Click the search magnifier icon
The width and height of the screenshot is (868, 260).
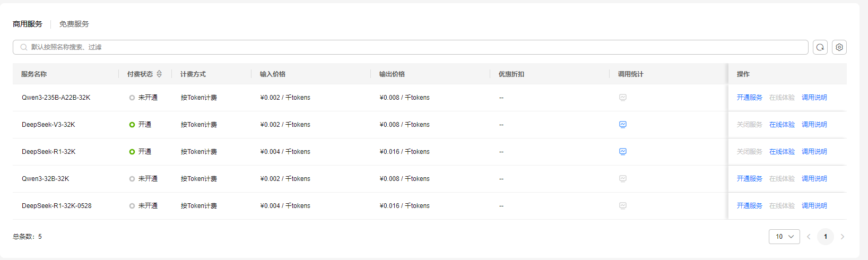(24, 47)
